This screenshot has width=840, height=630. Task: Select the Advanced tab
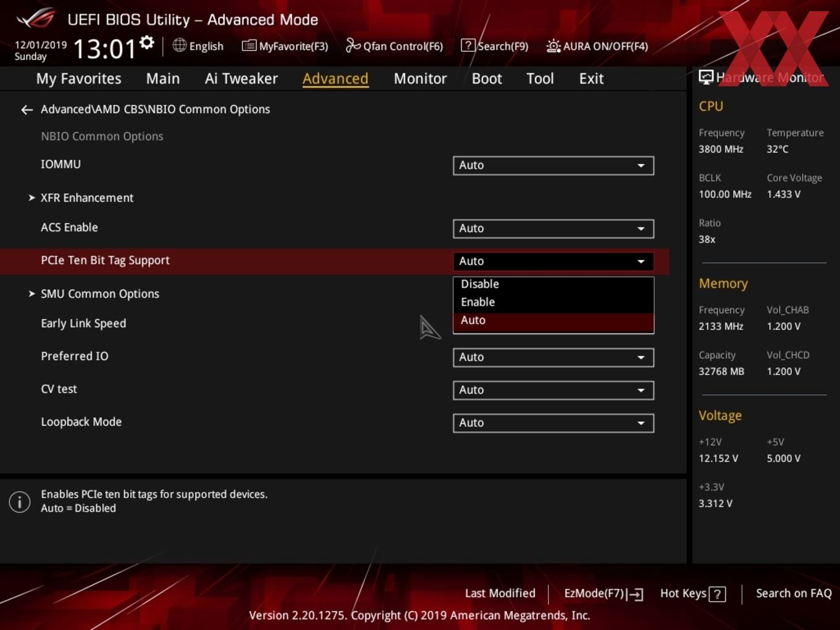[x=335, y=78]
